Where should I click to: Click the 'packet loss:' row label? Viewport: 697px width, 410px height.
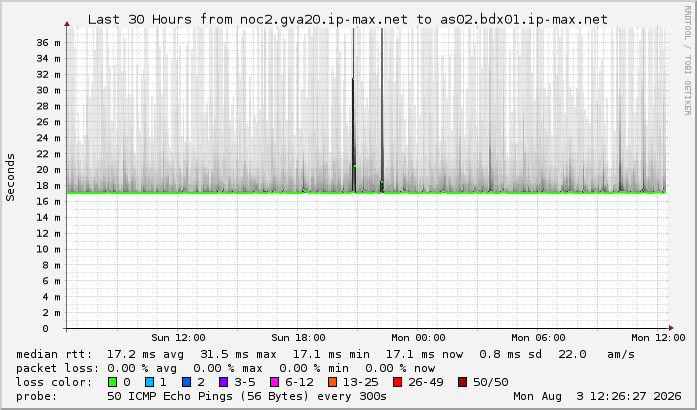(58, 368)
